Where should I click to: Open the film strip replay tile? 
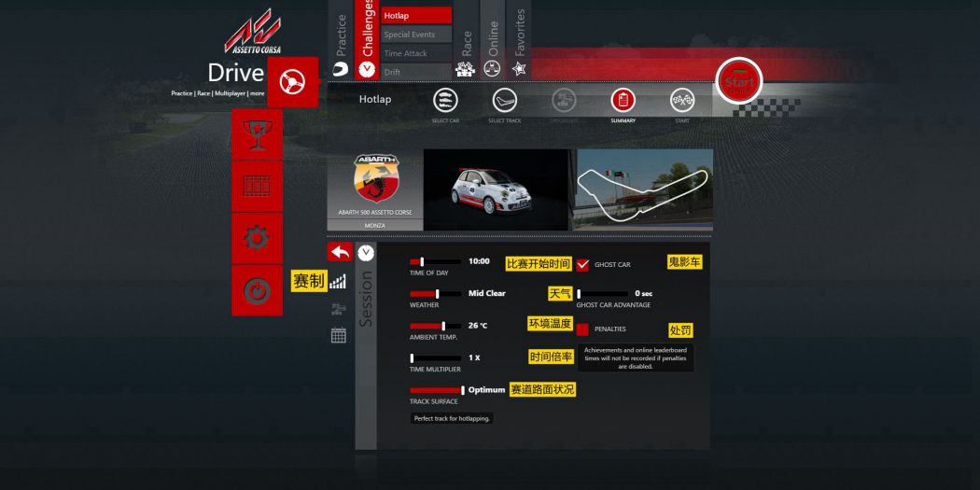(x=257, y=187)
